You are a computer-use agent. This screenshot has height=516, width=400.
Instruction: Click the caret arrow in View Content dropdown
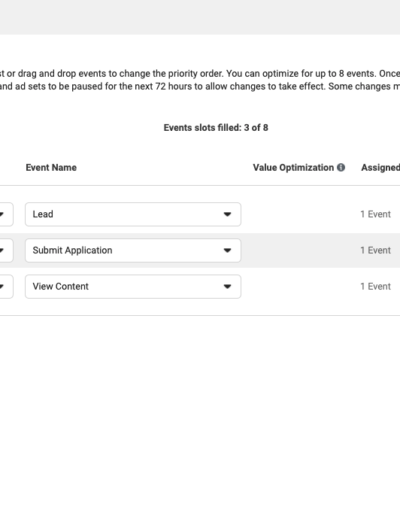[227, 286]
